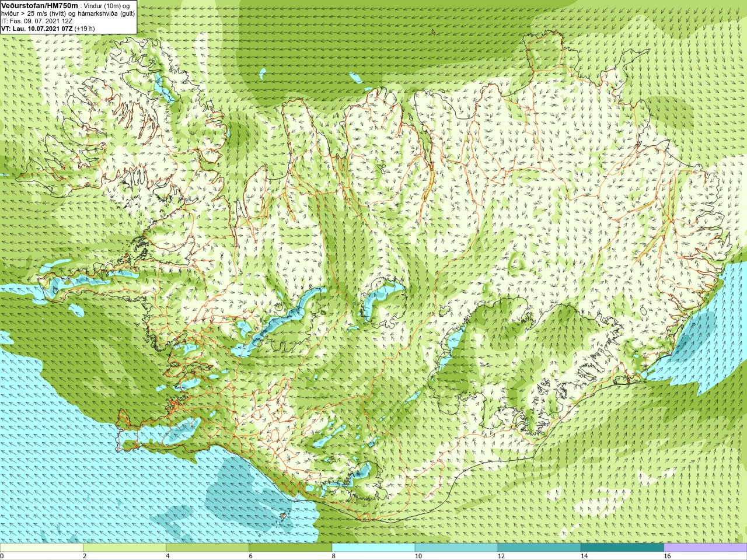This screenshot has height=560, width=747.
Task: Click the teal 12–14 m/s legend swatch
Action: pyautogui.click(x=539, y=548)
